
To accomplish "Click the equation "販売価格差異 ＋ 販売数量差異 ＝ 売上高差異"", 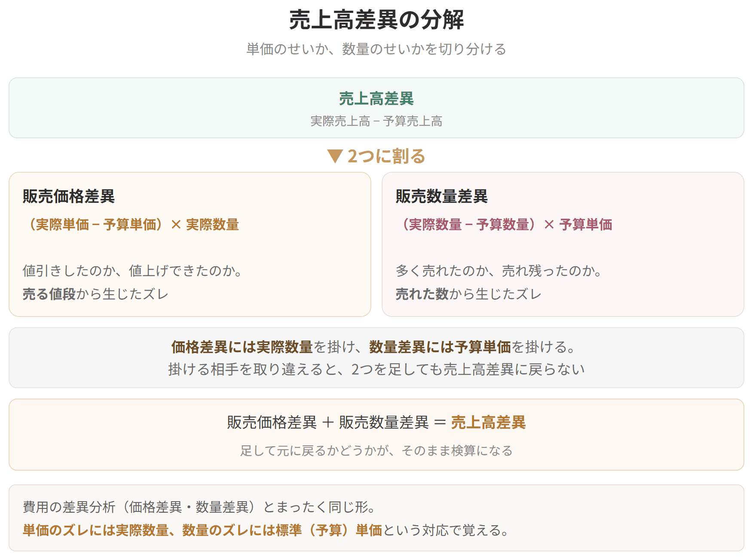I will click(376, 422).
